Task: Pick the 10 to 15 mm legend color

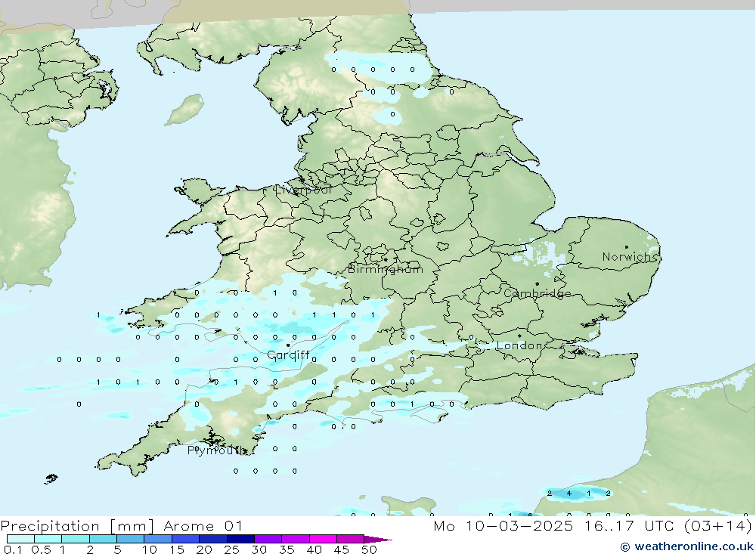Action: pos(158,539)
